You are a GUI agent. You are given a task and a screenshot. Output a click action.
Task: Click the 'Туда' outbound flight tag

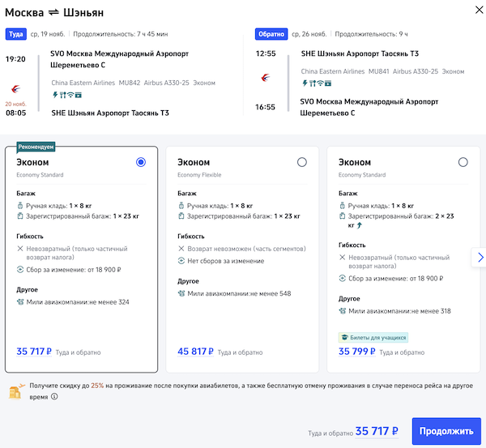pyautogui.click(x=15, y=35)
